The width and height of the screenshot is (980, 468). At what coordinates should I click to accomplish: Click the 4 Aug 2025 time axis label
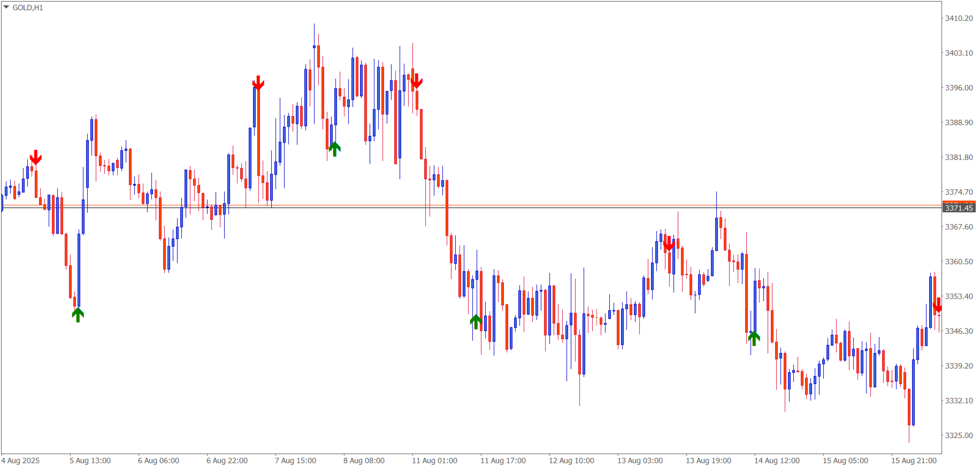(x=20, y=461)
